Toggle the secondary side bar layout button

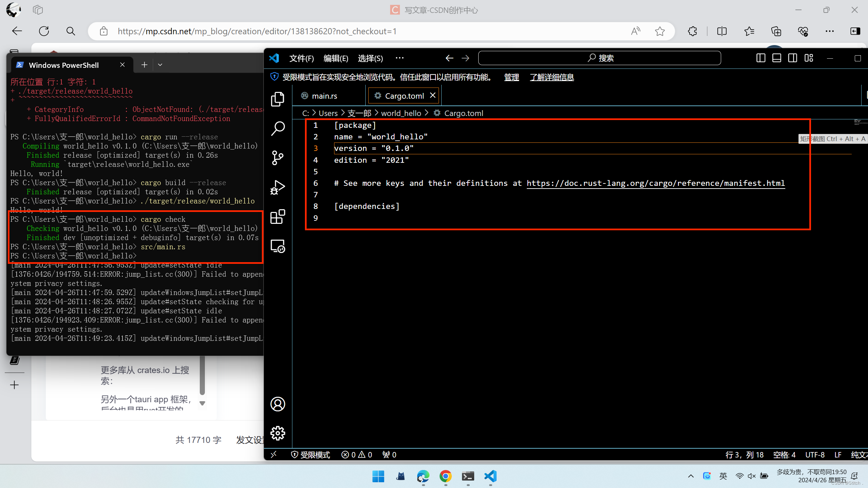tap(792, 58)
